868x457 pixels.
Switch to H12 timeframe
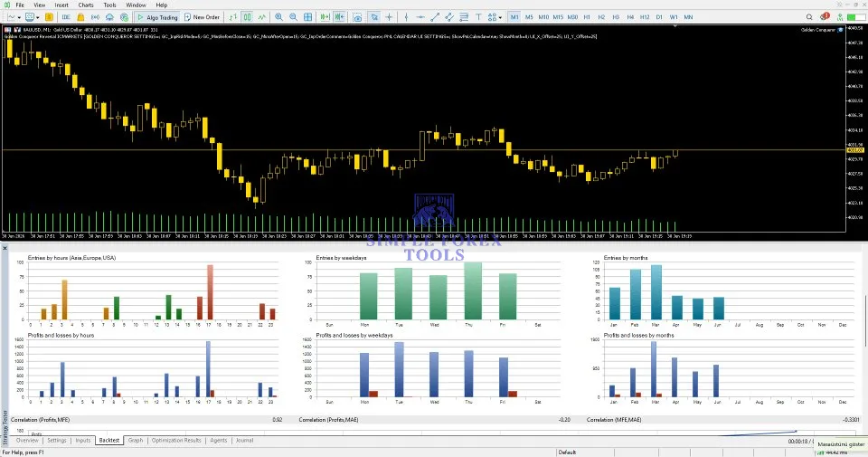click(x=645, y=17)
